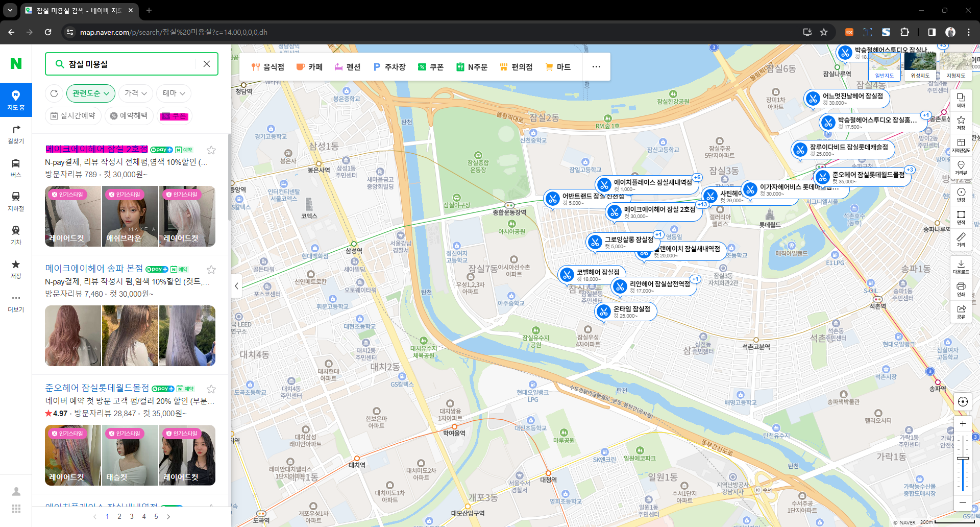Viewport: 980px width, 527px height.
Task: Clear the search box with the X button
Action: (207, 64)
